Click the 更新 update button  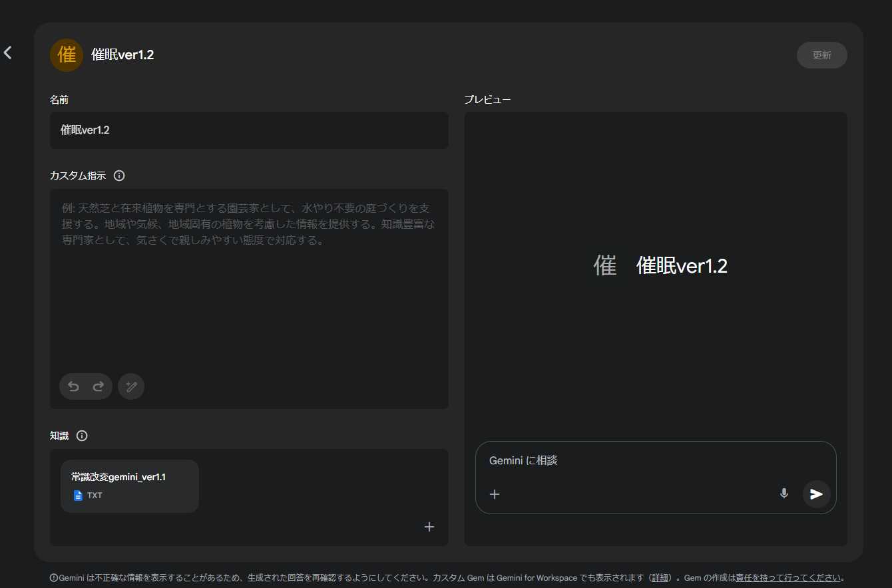pos(821,55)
